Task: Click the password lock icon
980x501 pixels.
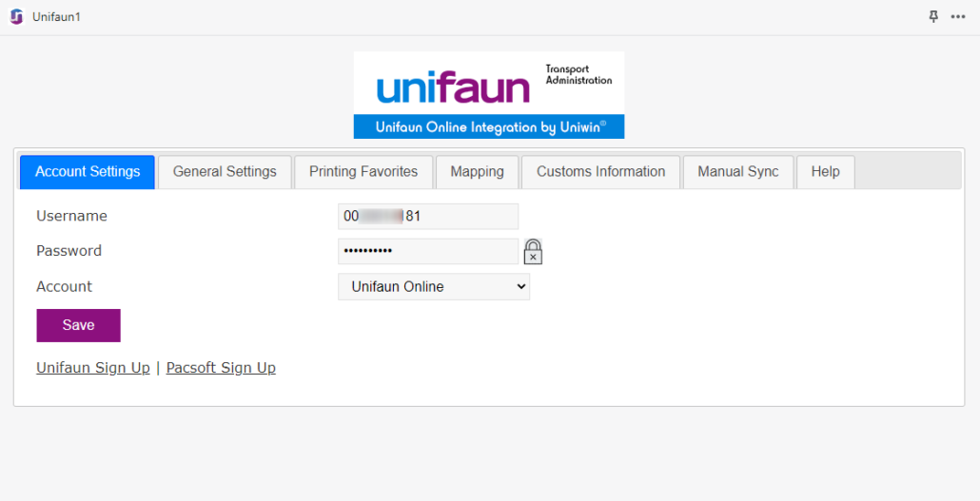Action: (533, 251)
